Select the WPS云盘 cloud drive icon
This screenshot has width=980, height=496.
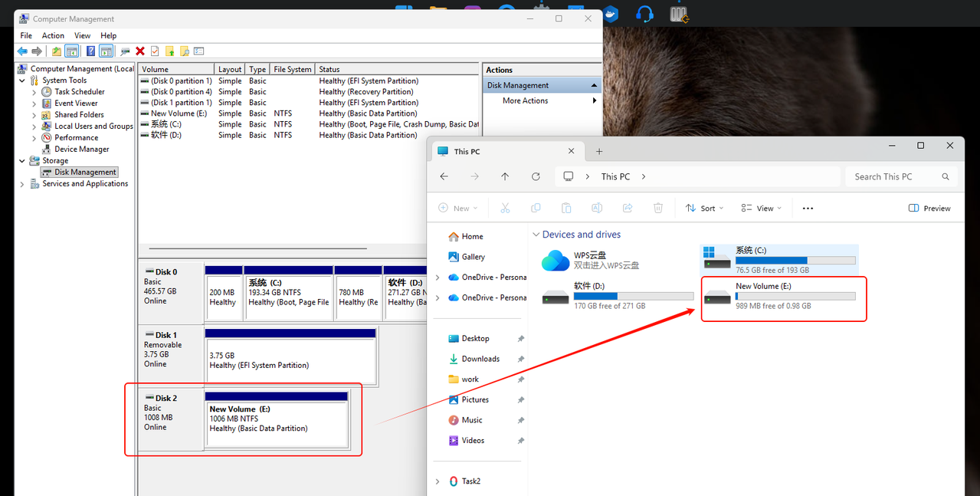[x=556, y=261]
